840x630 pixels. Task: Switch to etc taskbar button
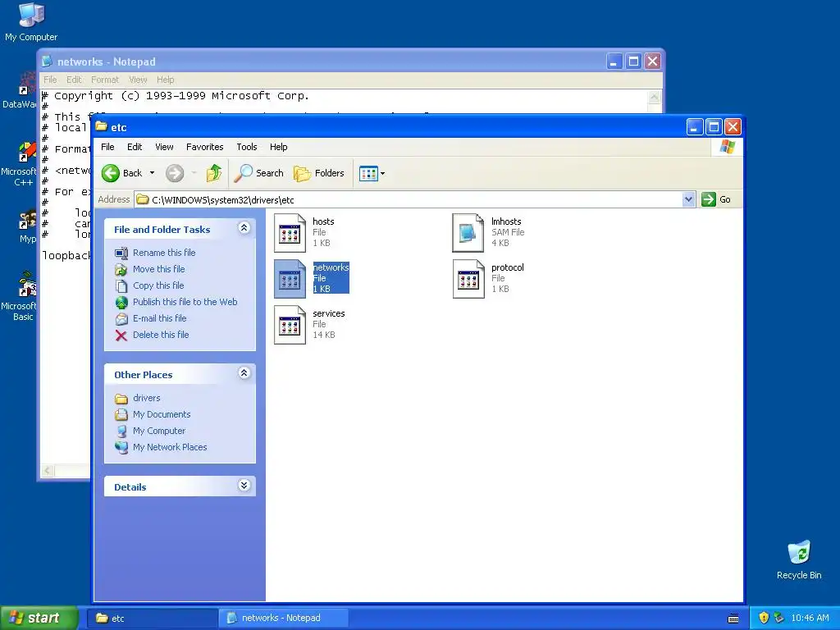pos(152,619)
